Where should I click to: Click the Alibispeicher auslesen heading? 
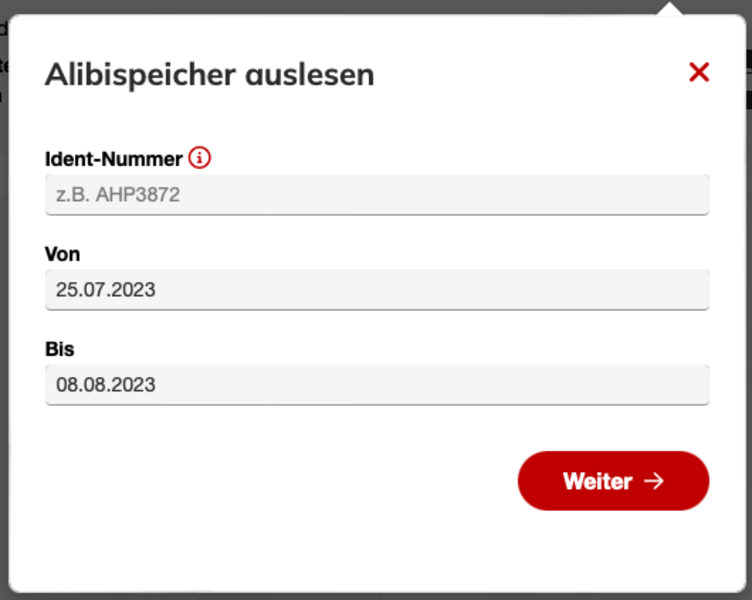pyautogui.click(x=209, y=74)
